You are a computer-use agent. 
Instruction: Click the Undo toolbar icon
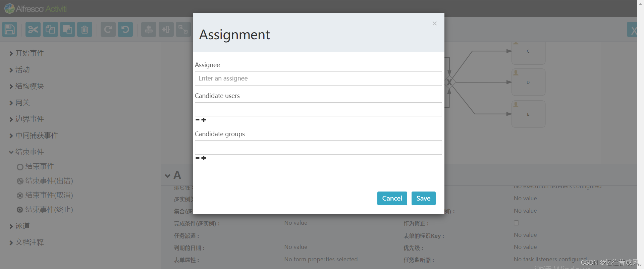[x=125, y=30]
